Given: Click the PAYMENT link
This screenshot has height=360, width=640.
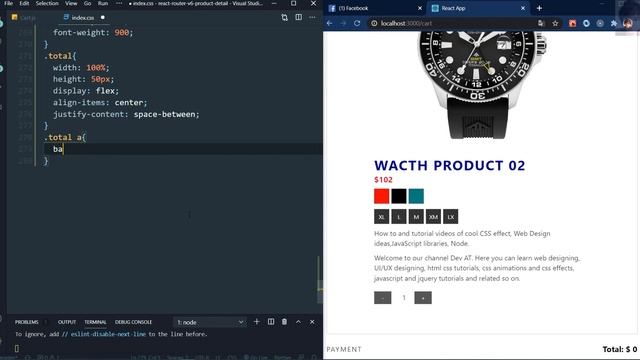Looking at the screenshot, I should 344,349.
